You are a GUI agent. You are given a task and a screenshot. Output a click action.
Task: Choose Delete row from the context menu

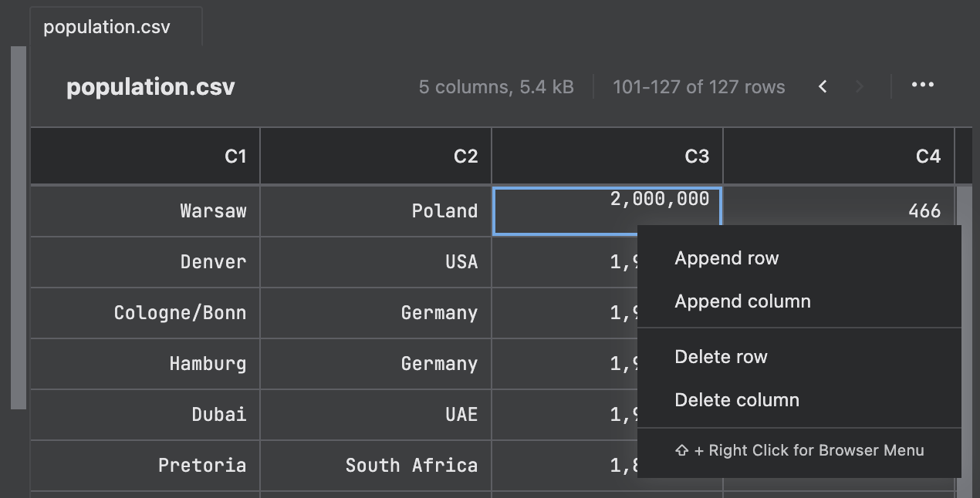point(721,356)
